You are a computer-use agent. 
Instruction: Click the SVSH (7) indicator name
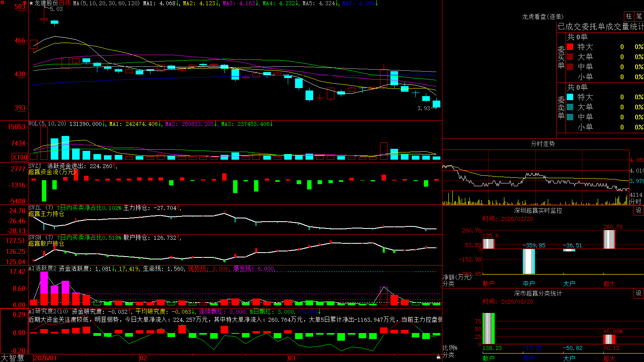pyautogui.click(x=41, y=238)
